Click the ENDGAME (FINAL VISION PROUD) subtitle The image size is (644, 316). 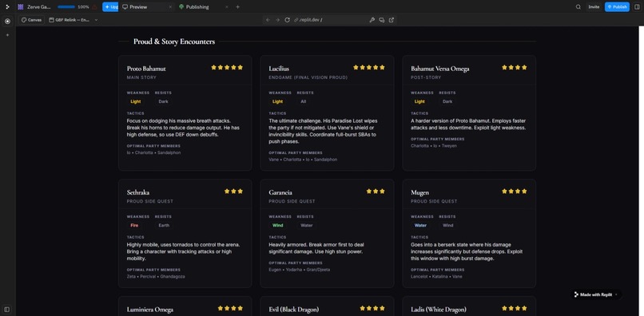click(x=308, y=77)
